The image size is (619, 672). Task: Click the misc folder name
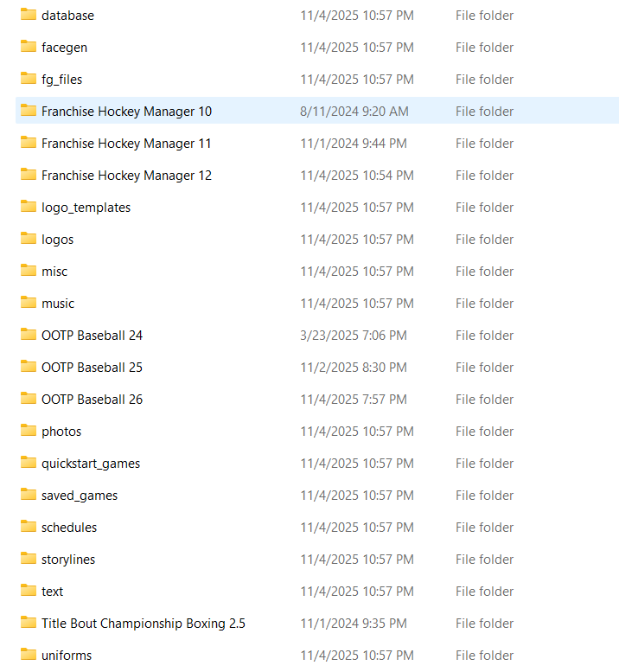tap(54, 271)
